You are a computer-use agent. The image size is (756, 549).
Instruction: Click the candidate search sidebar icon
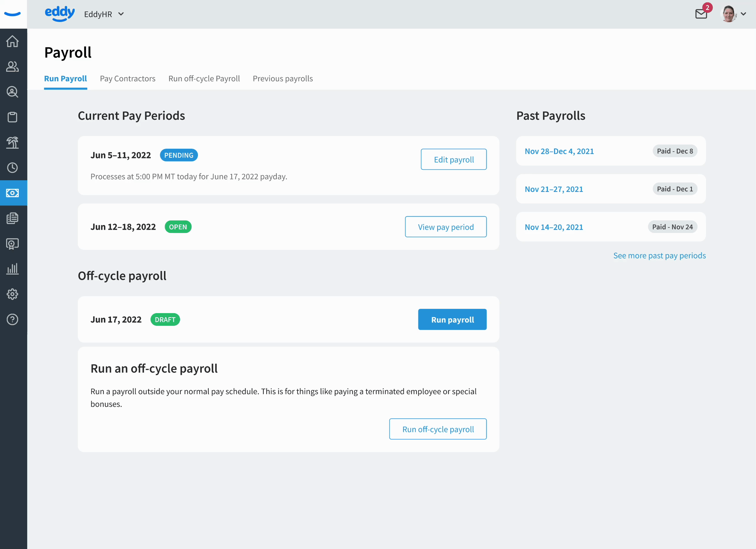click(13, 92)
